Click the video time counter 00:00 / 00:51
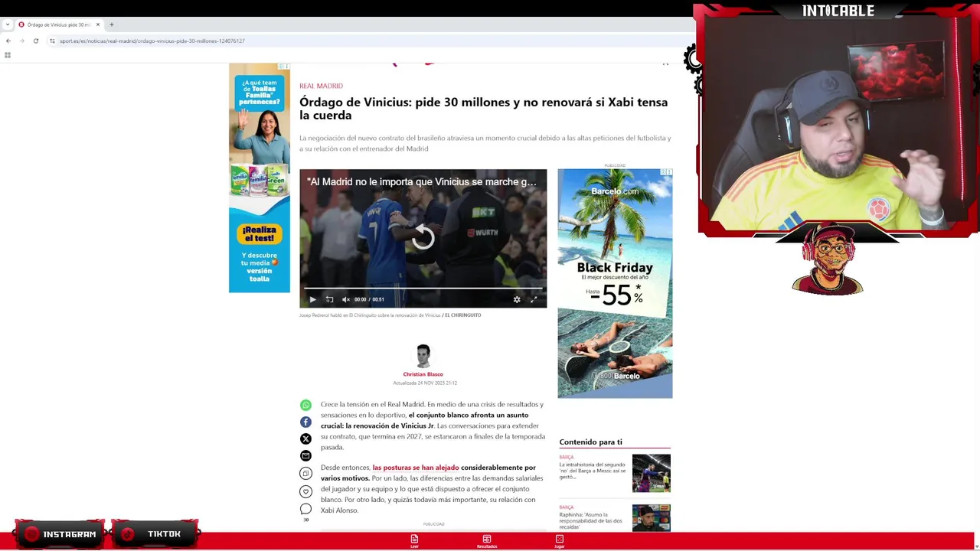This screenshot has width=980, height=551. tap(370, 299)
